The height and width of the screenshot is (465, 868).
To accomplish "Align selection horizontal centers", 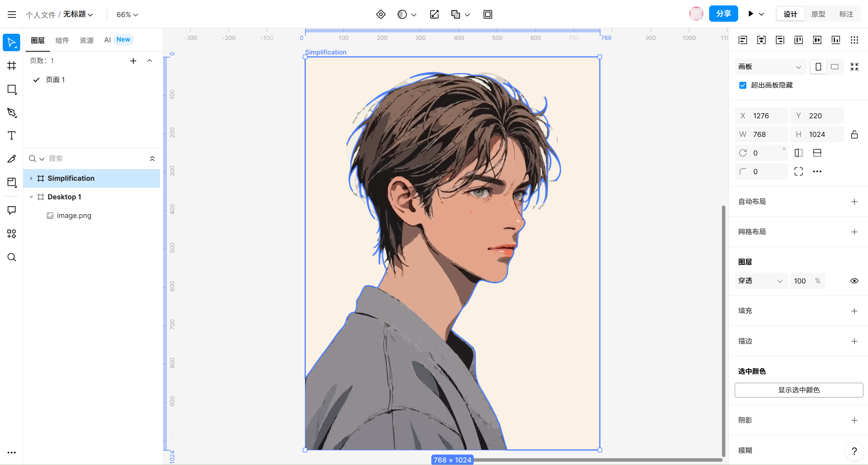I will tap(761, 40).
